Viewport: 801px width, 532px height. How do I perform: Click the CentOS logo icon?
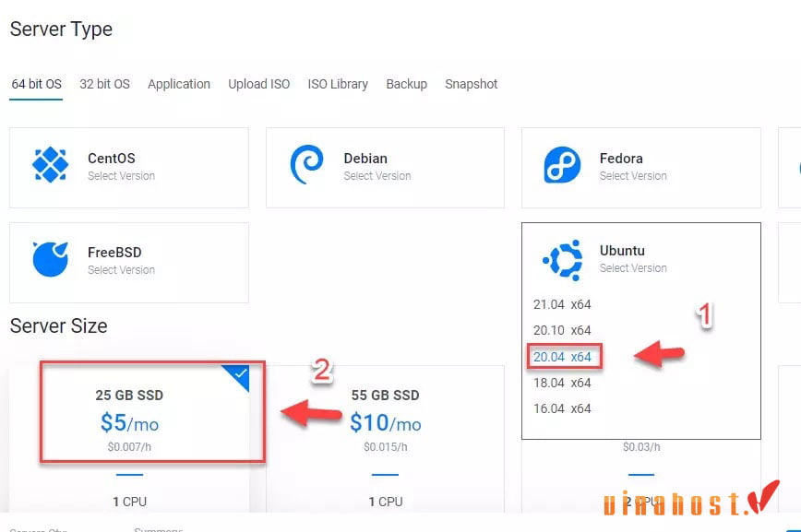click(50, 164)
